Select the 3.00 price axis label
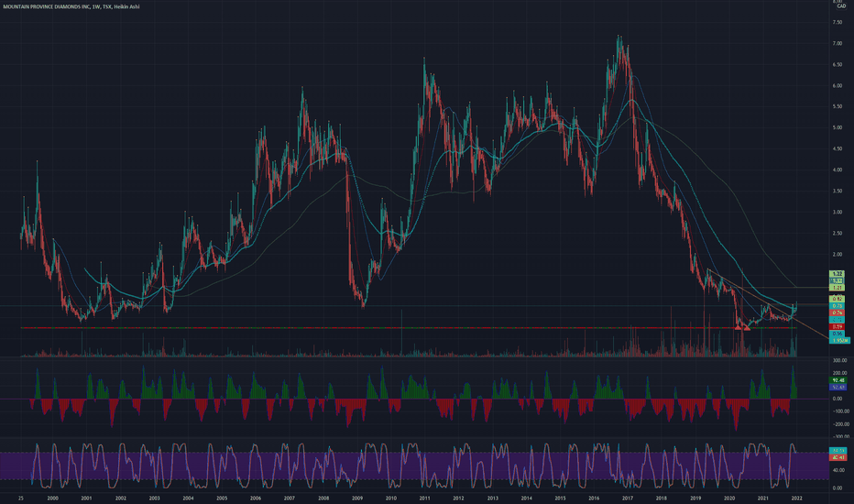This screenshot has width=854, height=504. pyautogui.click(x=837, y=213)
